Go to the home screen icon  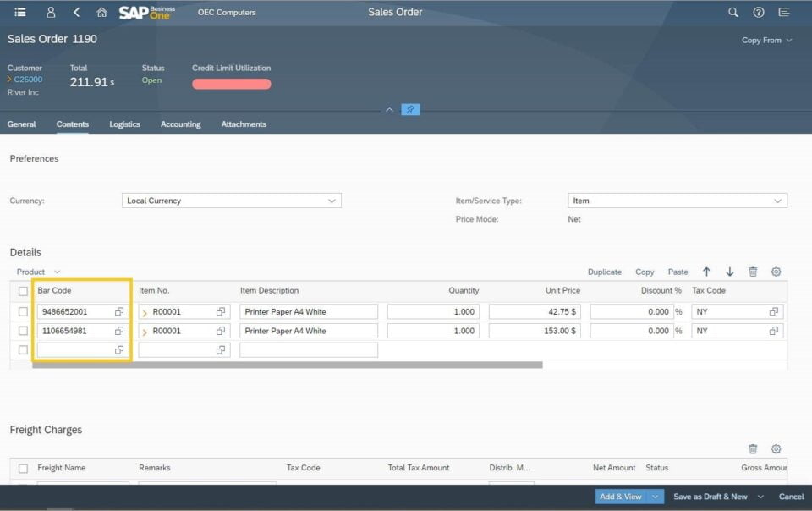(x=101, y=12)
